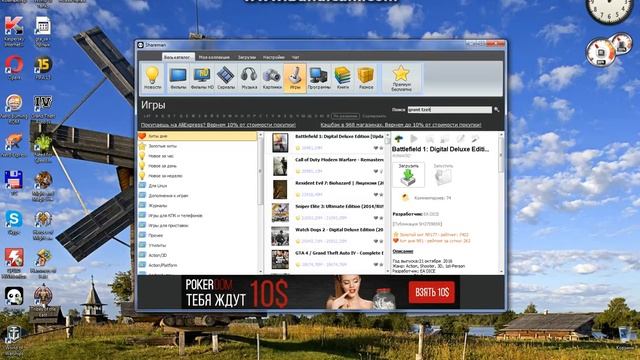Open the AliExpress cashback promo link
640x360 pixels.
[x=218, y=125]
